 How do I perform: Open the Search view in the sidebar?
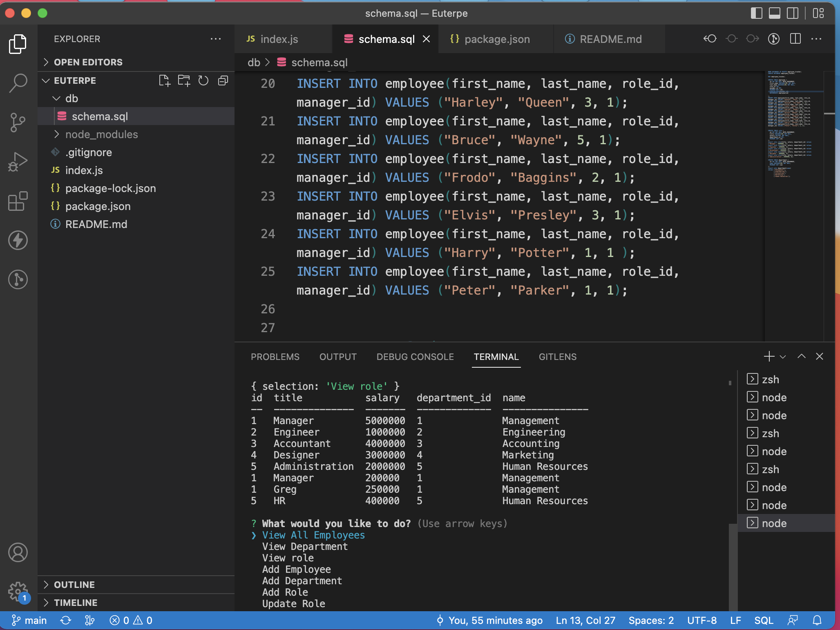tap(18, 83)
